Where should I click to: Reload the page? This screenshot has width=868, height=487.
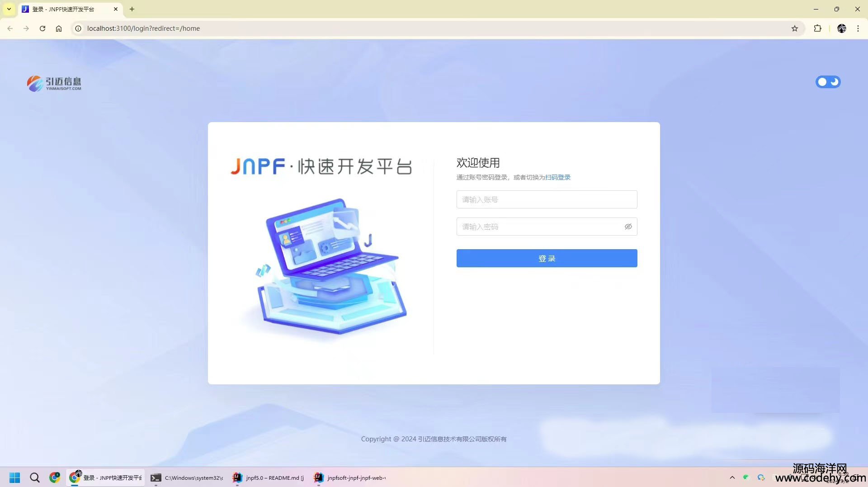click(42, 28)
